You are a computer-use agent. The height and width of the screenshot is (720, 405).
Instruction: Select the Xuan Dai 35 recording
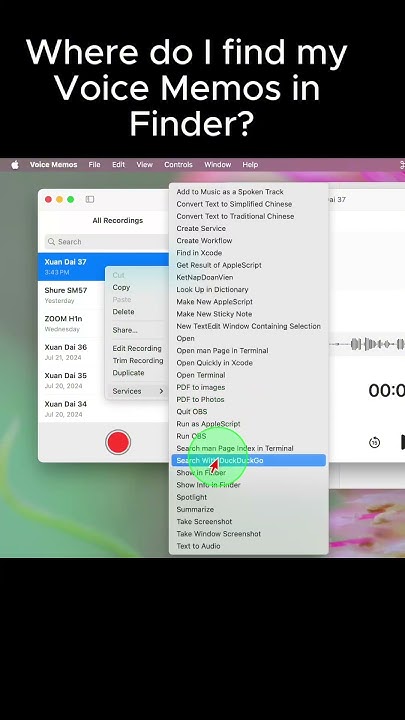tap(72, 380)
